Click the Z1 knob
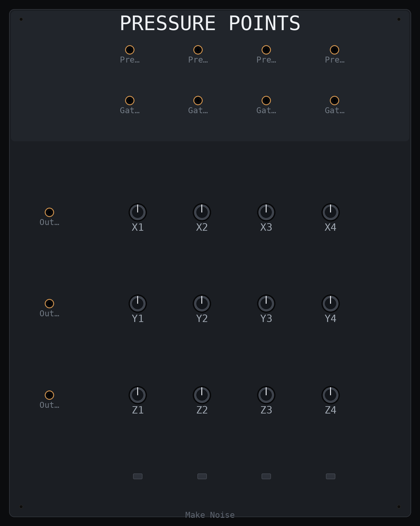This screenshot has width=420, height=526. (138, 395)
